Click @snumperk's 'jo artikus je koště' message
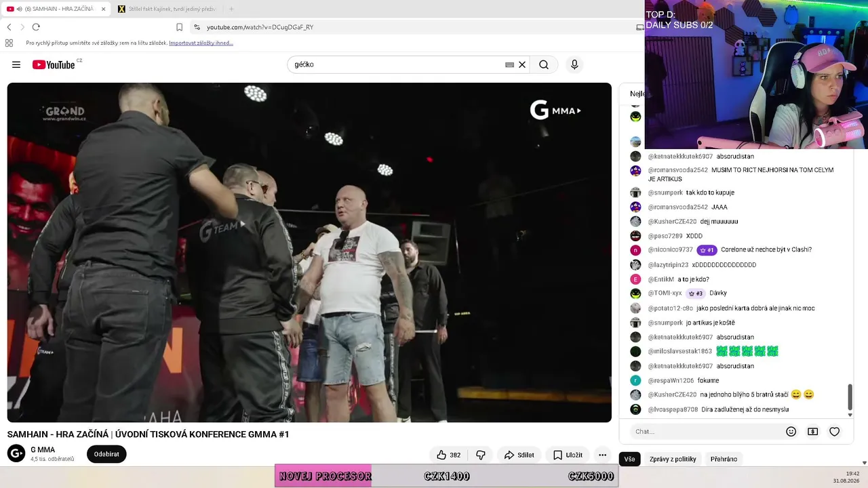 tap(710, 323)
